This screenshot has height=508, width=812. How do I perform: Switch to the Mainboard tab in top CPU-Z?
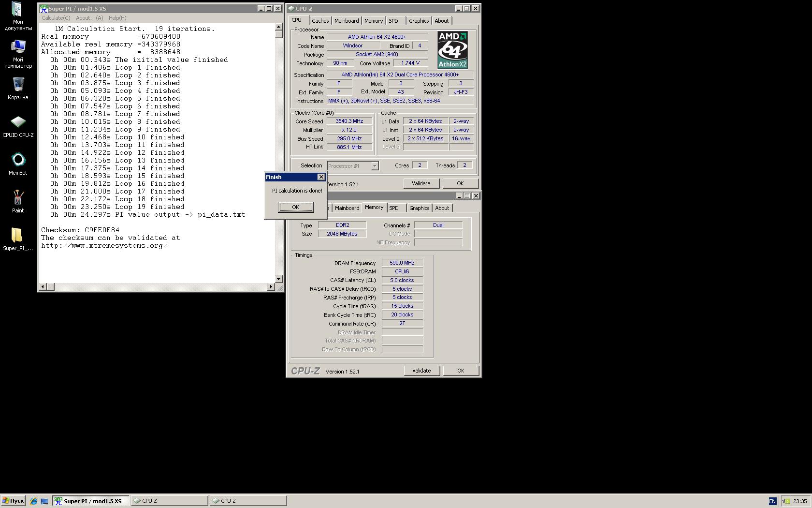(347, 21)
